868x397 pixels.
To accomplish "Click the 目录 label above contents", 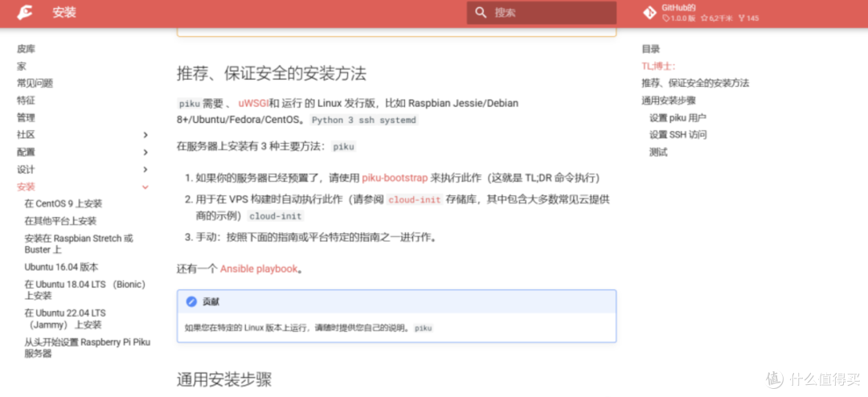I will click(650, 49).
